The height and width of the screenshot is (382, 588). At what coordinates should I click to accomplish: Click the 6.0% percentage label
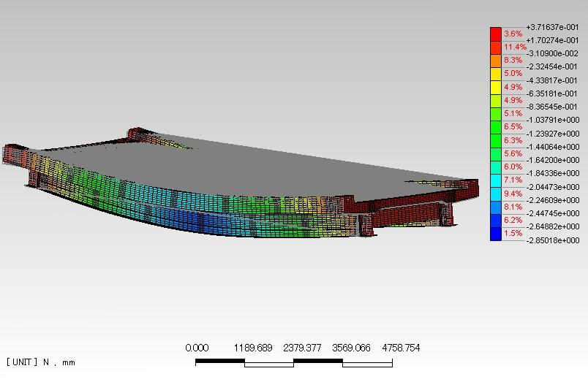tap(513, 167)
